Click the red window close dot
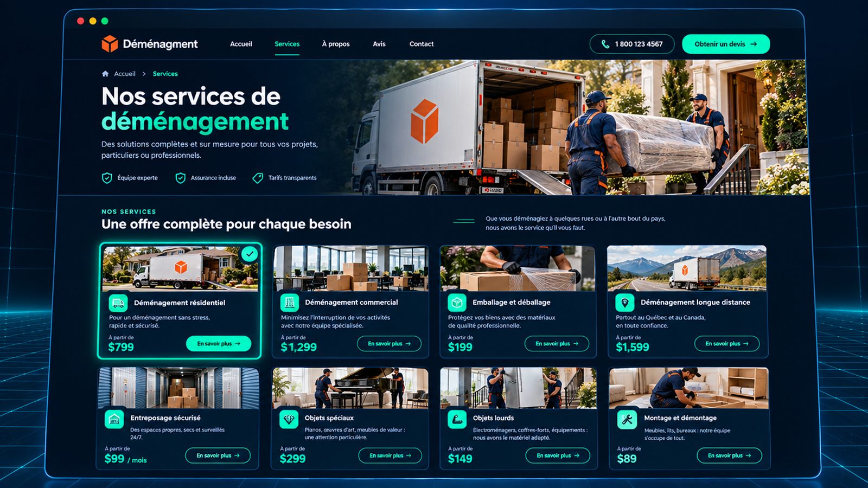 tap(80, 21)
